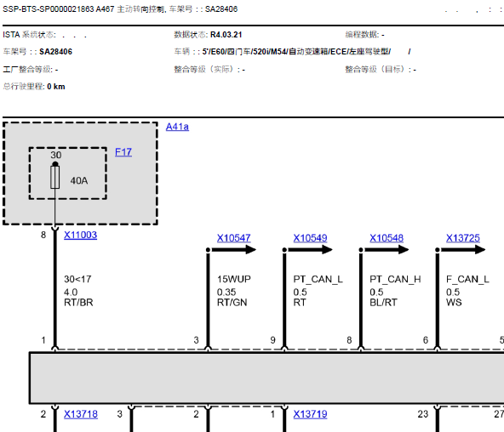Select the PT_CAN_H signal label
Image resolution: width=504 pixels, height=432 pixels.
coord(395,279)
